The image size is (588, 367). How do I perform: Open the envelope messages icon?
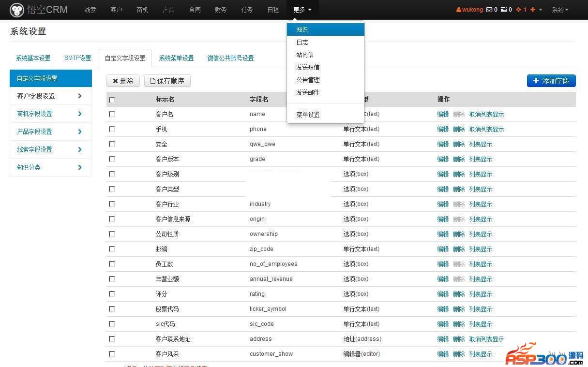coord(489,10)
